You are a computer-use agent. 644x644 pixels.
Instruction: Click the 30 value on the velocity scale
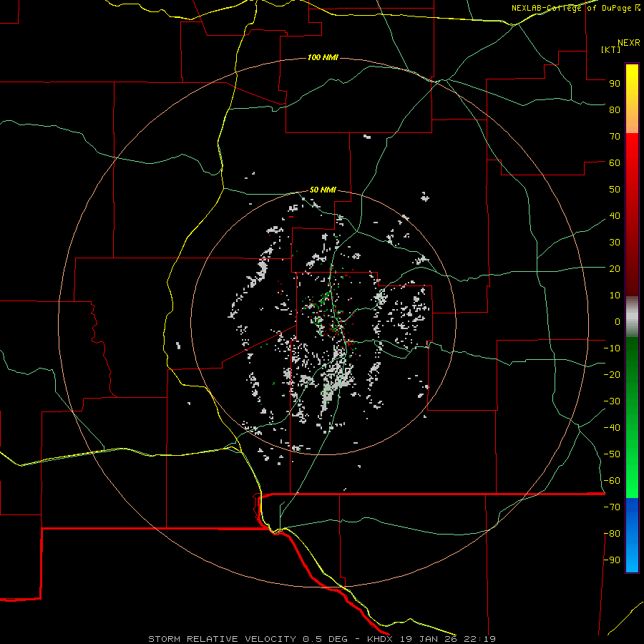click(615, 243)
